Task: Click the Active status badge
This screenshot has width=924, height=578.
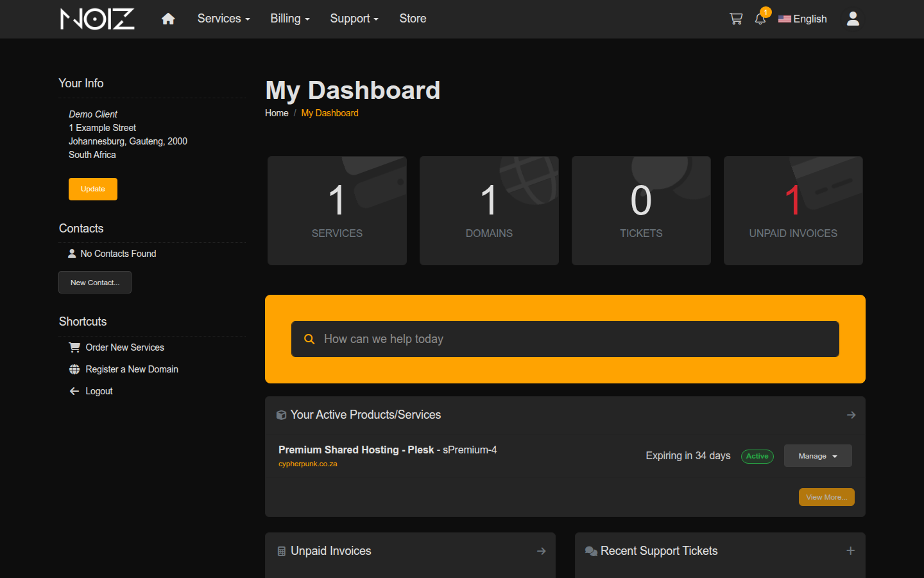Action: (757, 456)
